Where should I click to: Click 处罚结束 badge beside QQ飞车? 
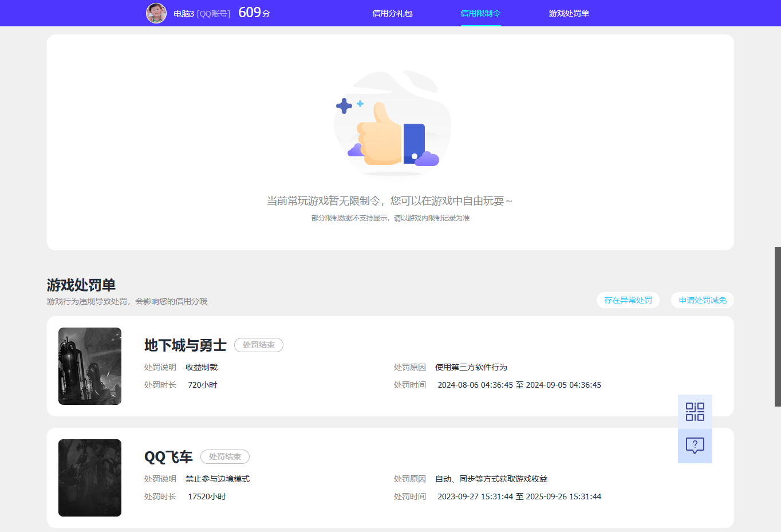[x=225, y=457]
